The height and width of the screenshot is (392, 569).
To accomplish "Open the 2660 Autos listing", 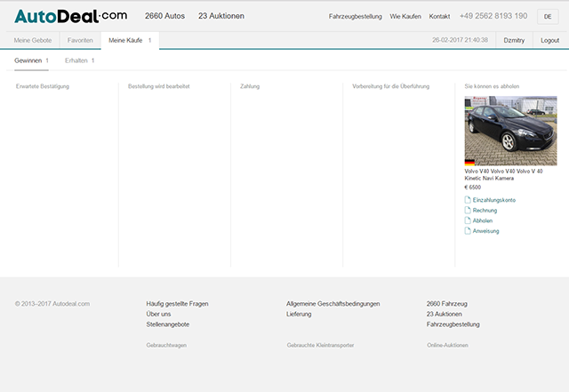I will [164, 16].
